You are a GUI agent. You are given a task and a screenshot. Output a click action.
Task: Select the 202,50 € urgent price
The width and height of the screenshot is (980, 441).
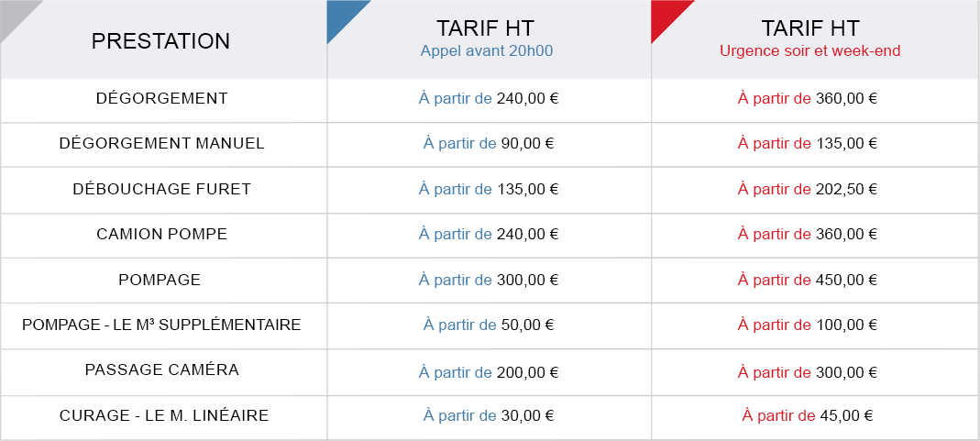pos(846,189)
